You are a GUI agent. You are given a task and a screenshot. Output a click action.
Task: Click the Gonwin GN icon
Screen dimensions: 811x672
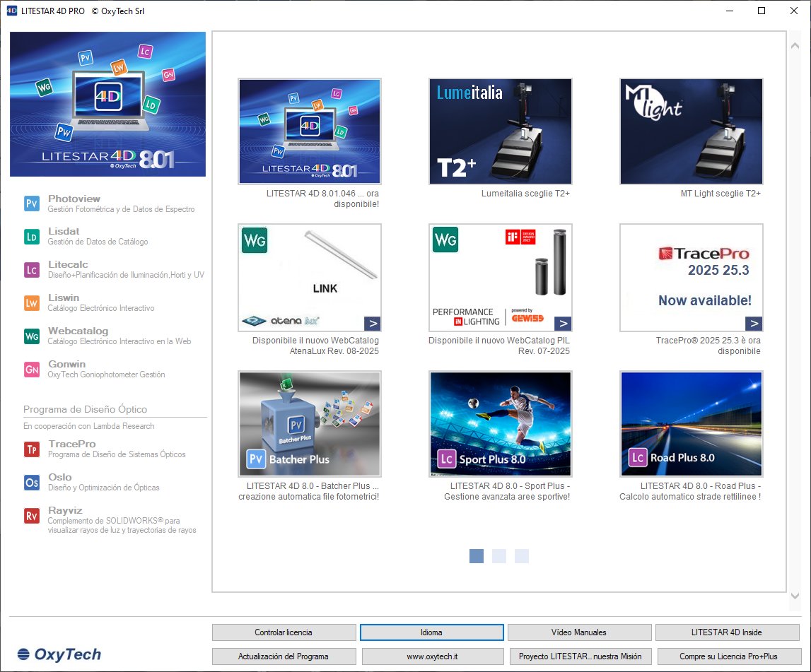point(32,370)
